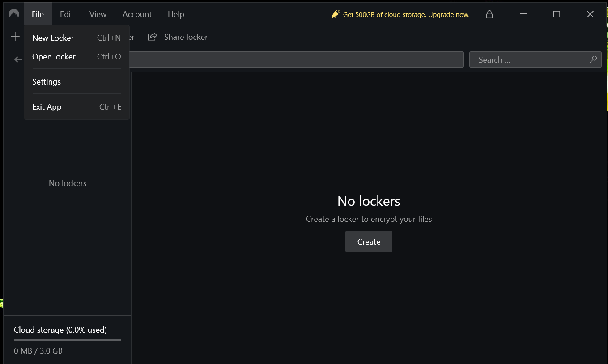Open the View menu
The image size is (608, 364).
pyautogui.click(x=98, y=14)
